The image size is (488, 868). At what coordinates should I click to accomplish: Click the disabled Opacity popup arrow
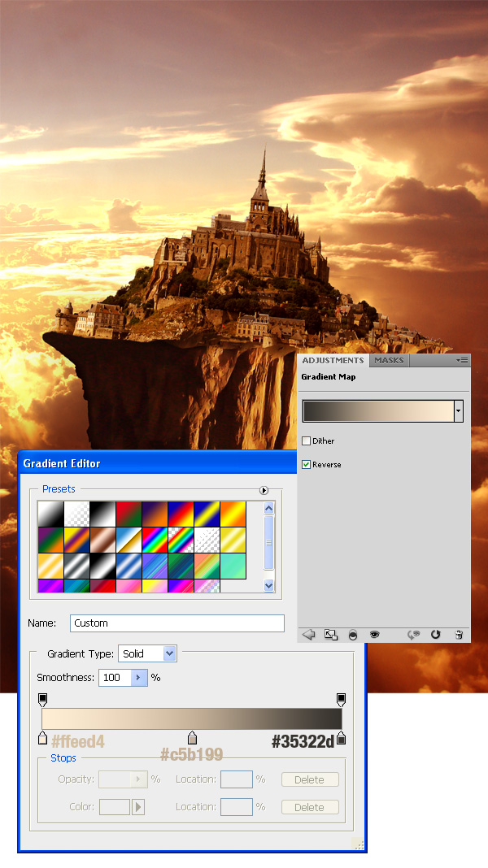138,779
